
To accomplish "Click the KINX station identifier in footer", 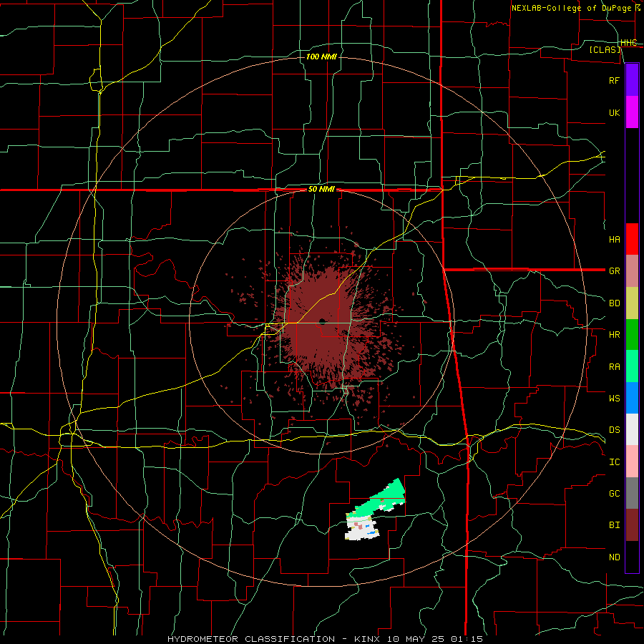I will click(367, 639).
